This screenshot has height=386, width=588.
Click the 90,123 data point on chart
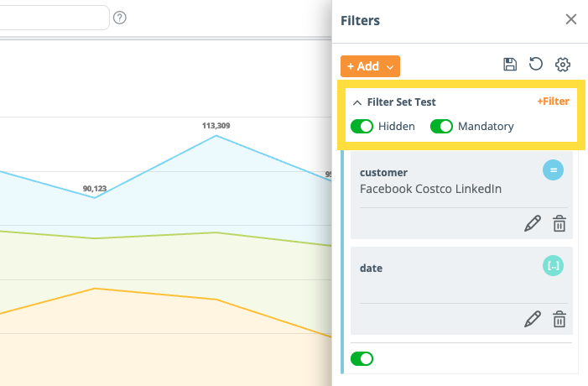[x=95, y=197]
